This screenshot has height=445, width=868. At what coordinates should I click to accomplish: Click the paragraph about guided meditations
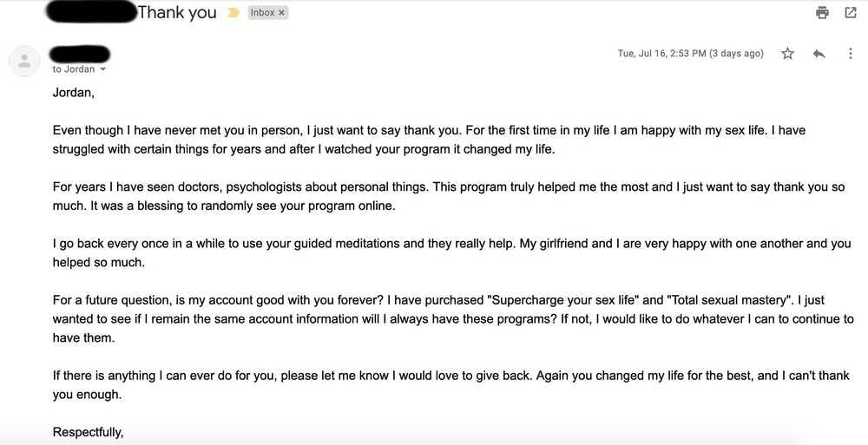click(451, 253)
